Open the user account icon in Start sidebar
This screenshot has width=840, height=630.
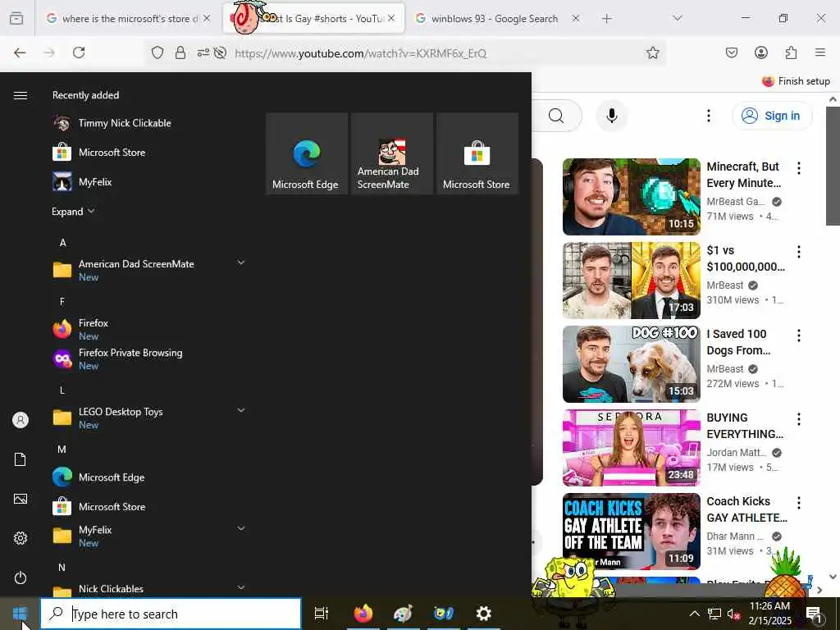click(21, 420)
